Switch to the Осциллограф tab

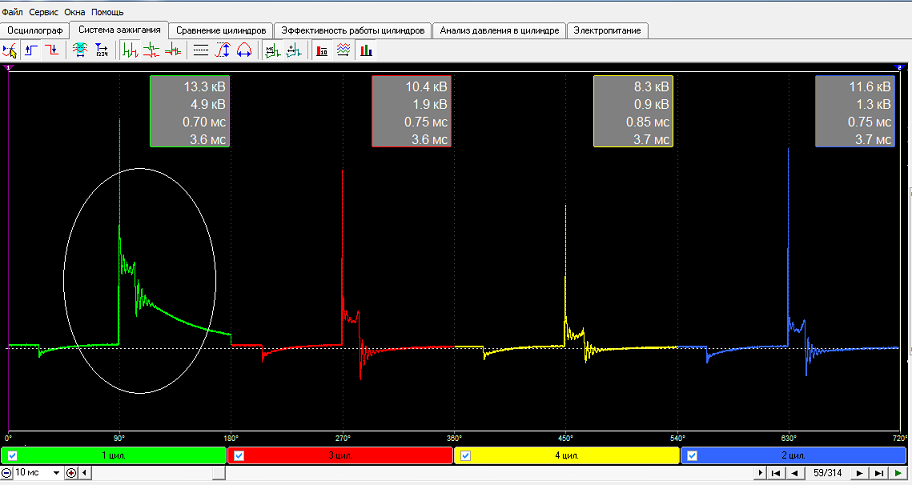point(35,30)
